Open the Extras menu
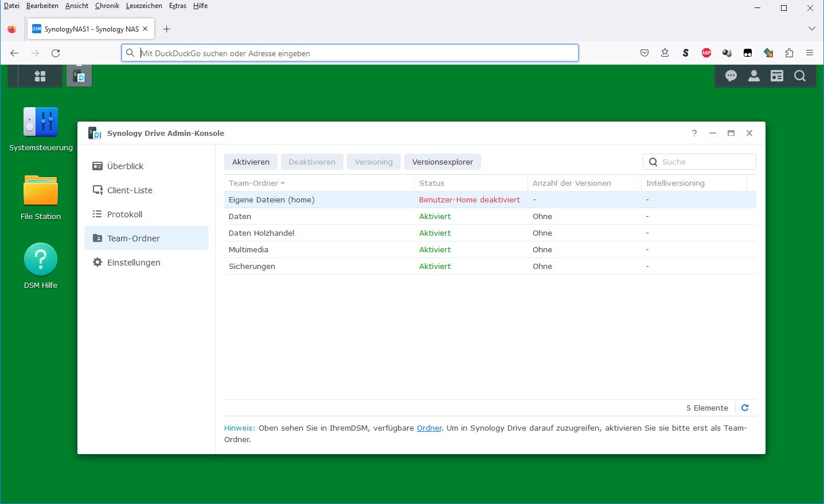Screen dimensions: 824x504 click(178, 6)
